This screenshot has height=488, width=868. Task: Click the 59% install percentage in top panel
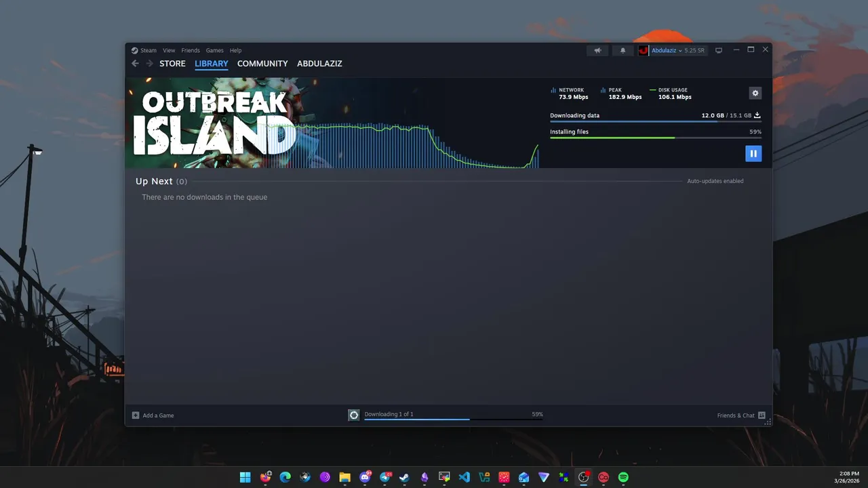[x=755, y=131]
